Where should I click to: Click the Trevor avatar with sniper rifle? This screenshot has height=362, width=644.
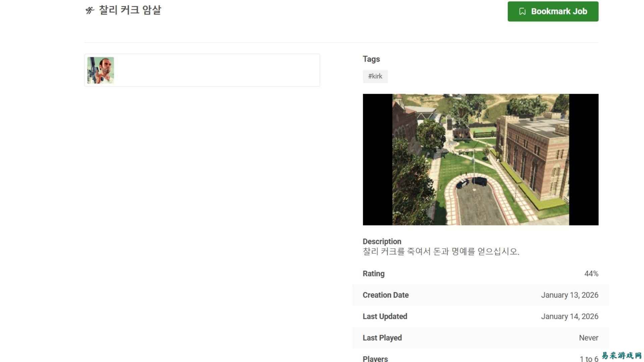[x=100, y=70]
